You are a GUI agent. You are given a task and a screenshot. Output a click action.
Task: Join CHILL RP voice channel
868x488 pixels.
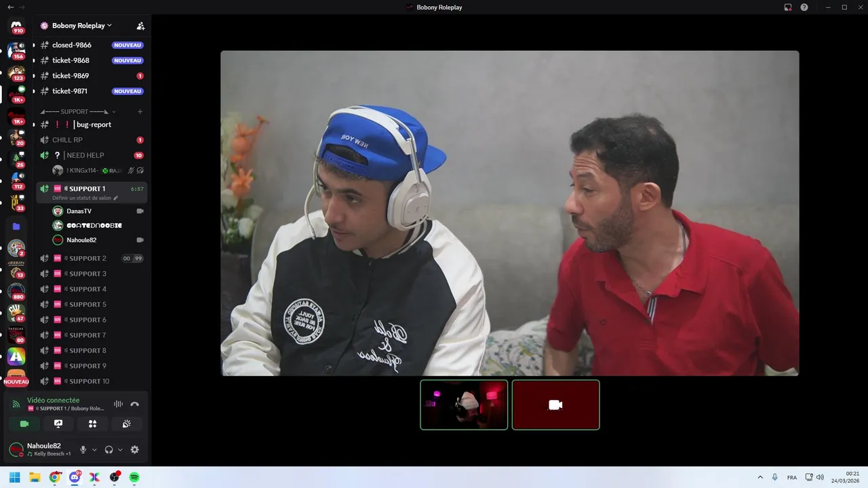pyautogui.click(x=92, y=140)
